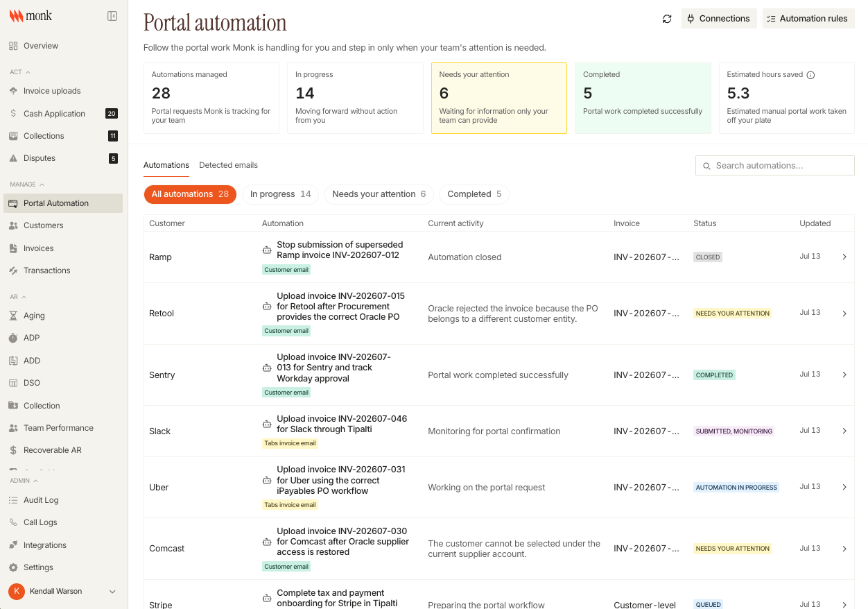Open the Call Logs phone icon
Viewport: 868px width, 609px height.
[x=13, y=522]
